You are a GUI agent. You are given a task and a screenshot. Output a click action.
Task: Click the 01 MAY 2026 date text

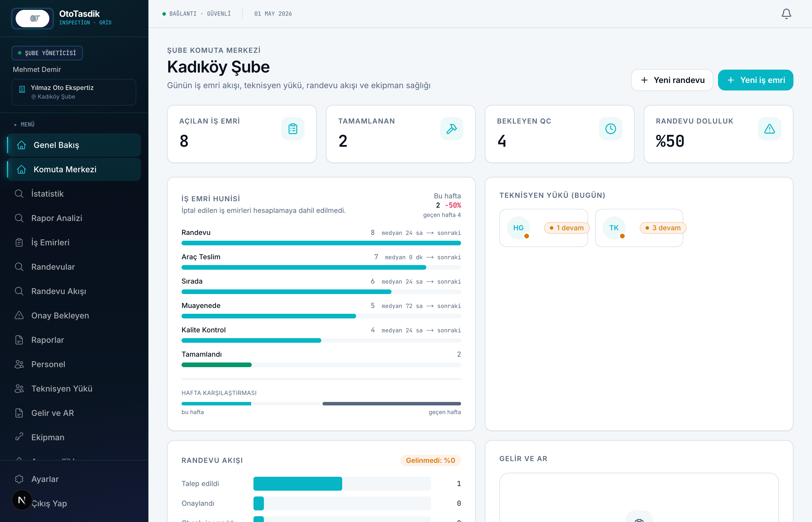tap(273, 14)
